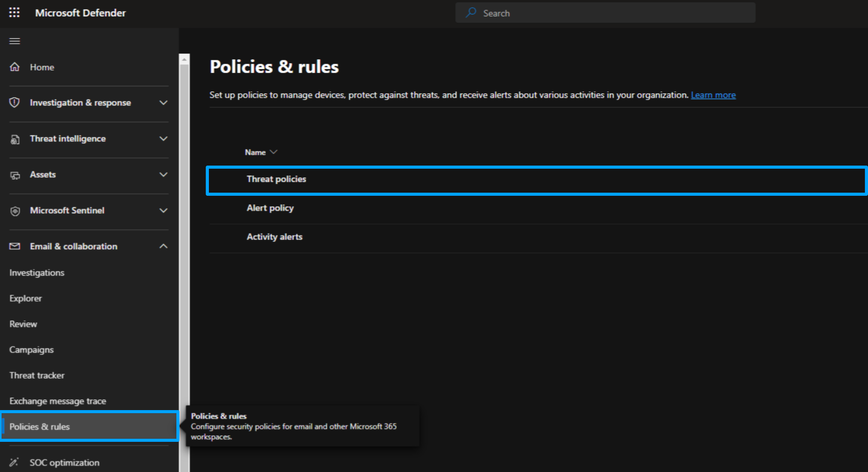Open the Threat policies row
The height and width of the screenshot is (472, 868).
(x=277, y=179)
